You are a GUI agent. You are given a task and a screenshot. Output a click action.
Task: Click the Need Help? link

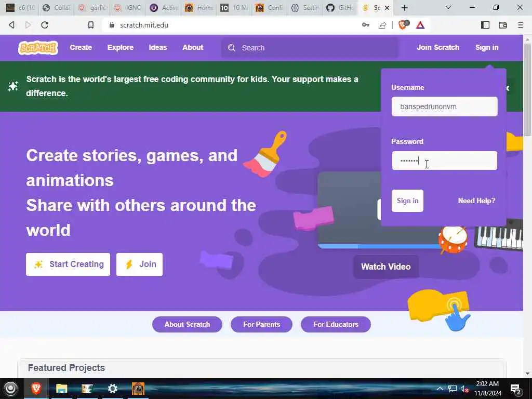(477, 201)
